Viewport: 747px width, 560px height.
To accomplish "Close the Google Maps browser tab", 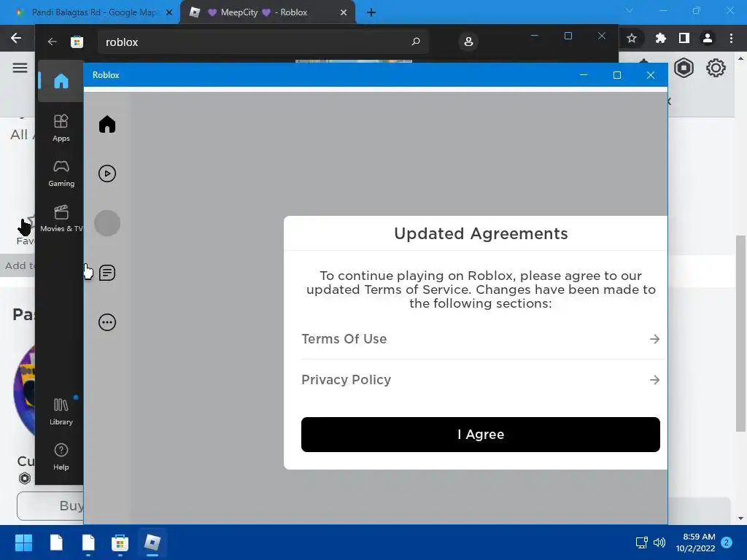I will 169,12.
